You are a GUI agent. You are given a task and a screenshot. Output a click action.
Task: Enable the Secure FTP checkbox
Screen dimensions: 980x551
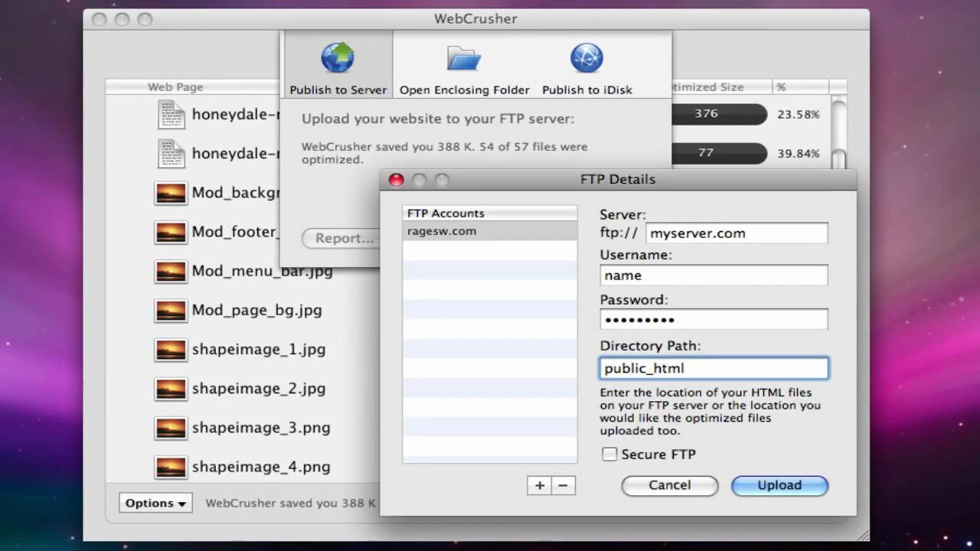click(609, 454)
